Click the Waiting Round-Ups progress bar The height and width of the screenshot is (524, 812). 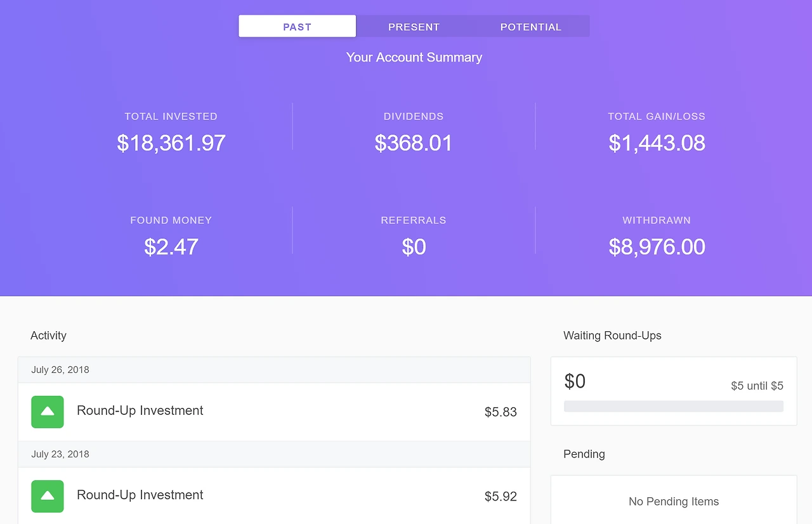point(673,407)
